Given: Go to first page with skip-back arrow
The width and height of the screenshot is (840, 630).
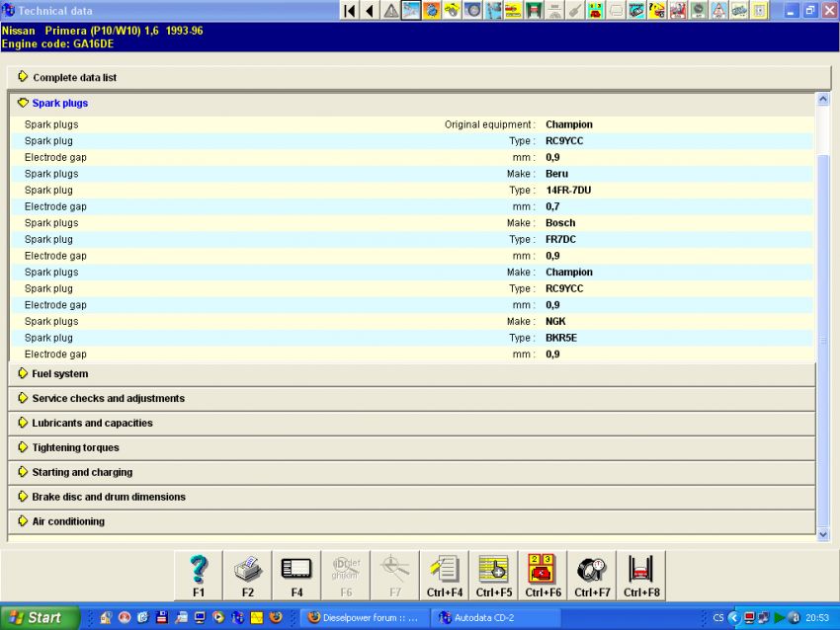Looking at the screenshot, I should (350, 10).
